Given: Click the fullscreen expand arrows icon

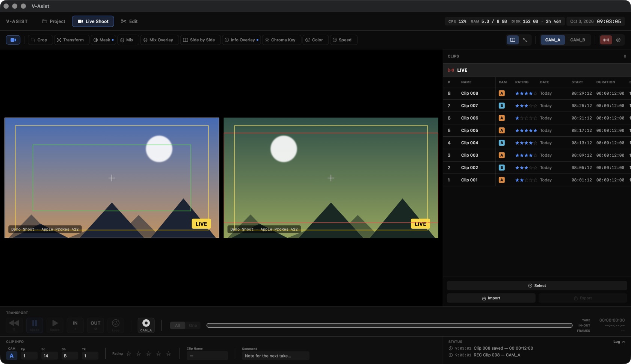Looking at the screenshot, I should (x=525, y=40).
